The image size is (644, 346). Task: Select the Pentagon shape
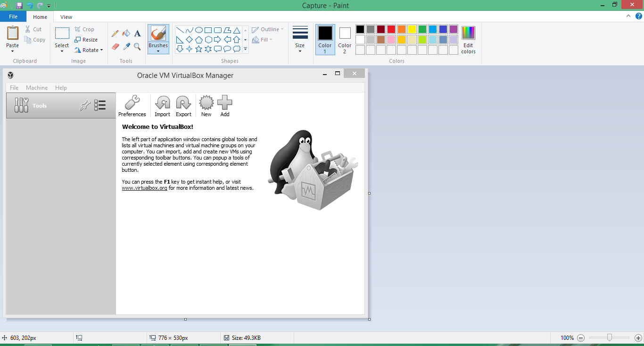tap(199, 40)
